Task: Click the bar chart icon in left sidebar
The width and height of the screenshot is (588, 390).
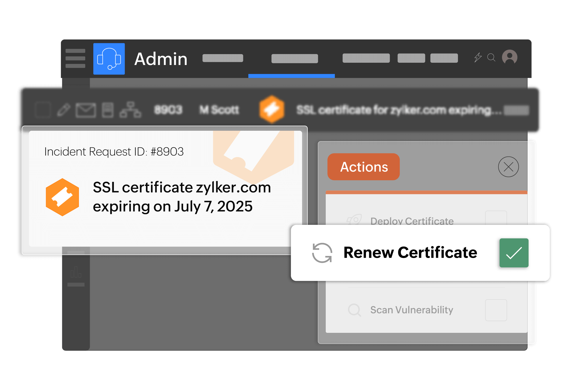Action: pyautogui.click(x=76, y=272)
